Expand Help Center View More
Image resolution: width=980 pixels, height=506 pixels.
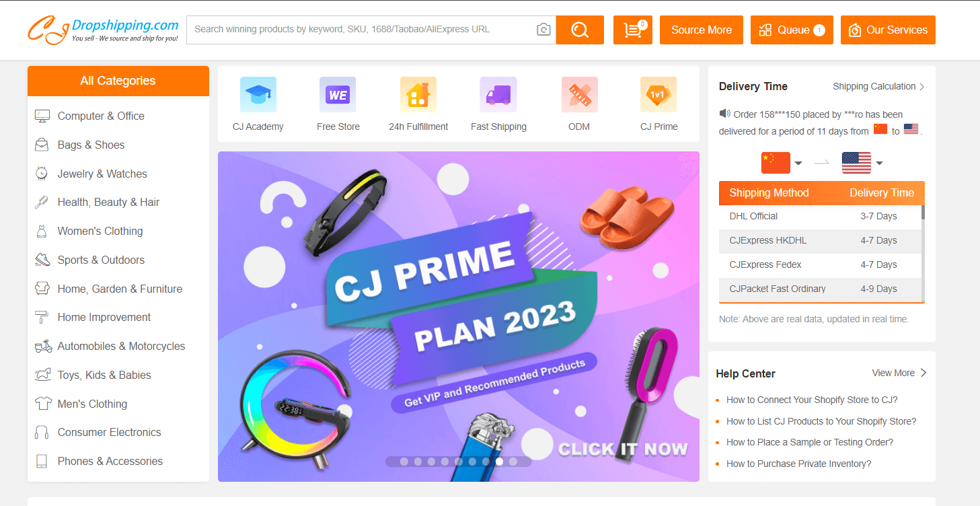[x=899, y=373]
